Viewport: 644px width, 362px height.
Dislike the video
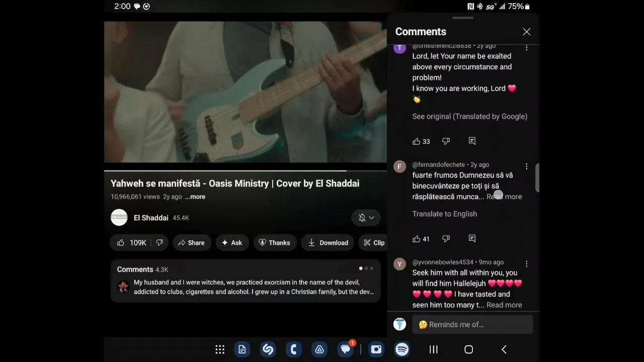(x=159, y=243)
